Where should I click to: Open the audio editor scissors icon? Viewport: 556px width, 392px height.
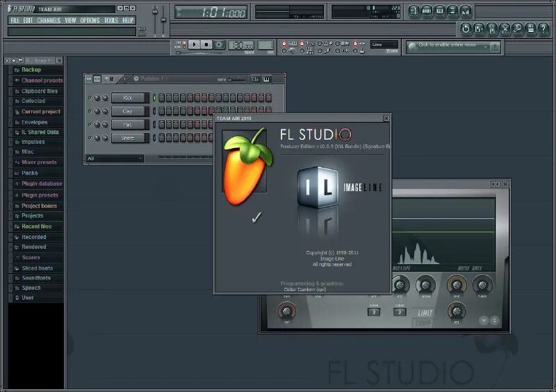pyautogui.click(x=505, y=28)
